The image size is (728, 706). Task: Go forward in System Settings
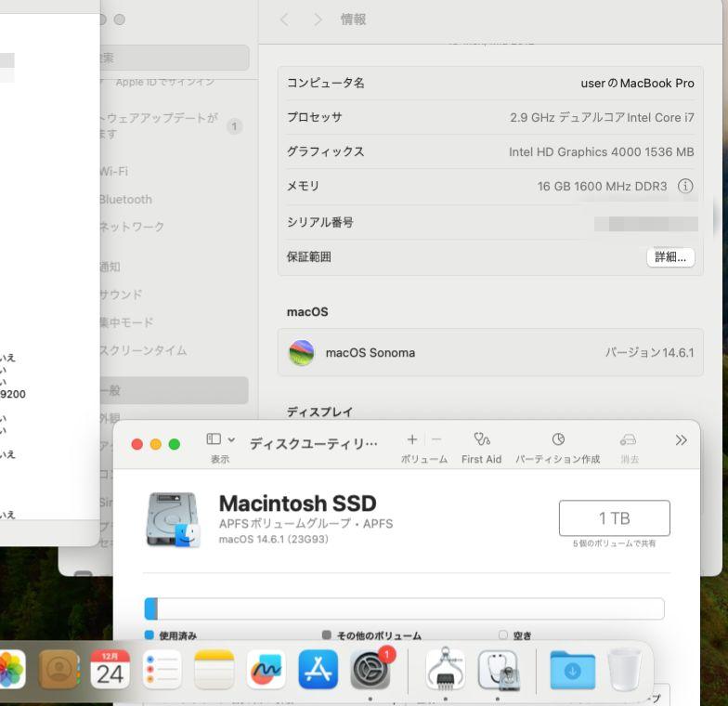coord(318,20)
